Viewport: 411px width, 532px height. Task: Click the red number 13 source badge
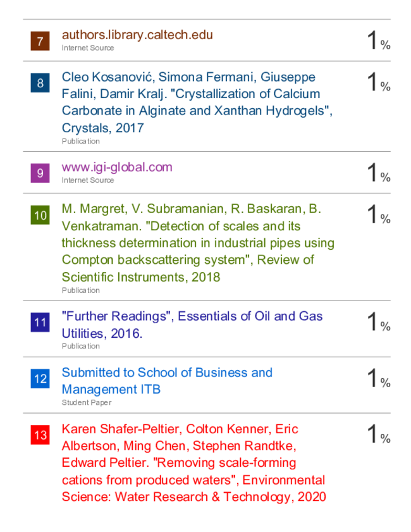(x=40, y=435)
